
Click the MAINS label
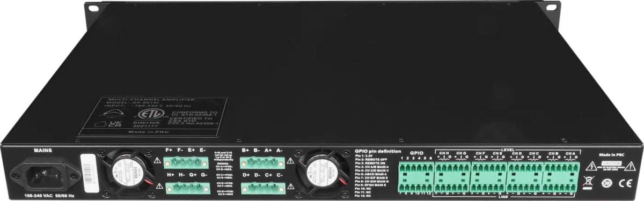[x=42, y=151]
